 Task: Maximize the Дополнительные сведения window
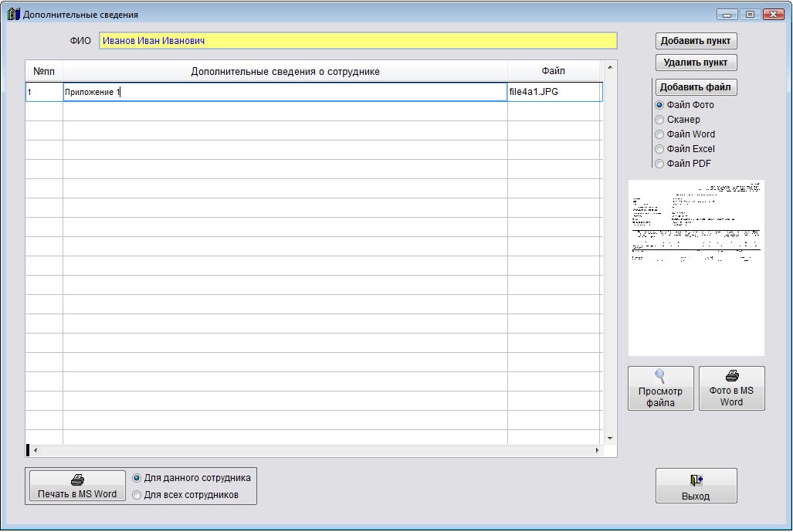point(750,15)
